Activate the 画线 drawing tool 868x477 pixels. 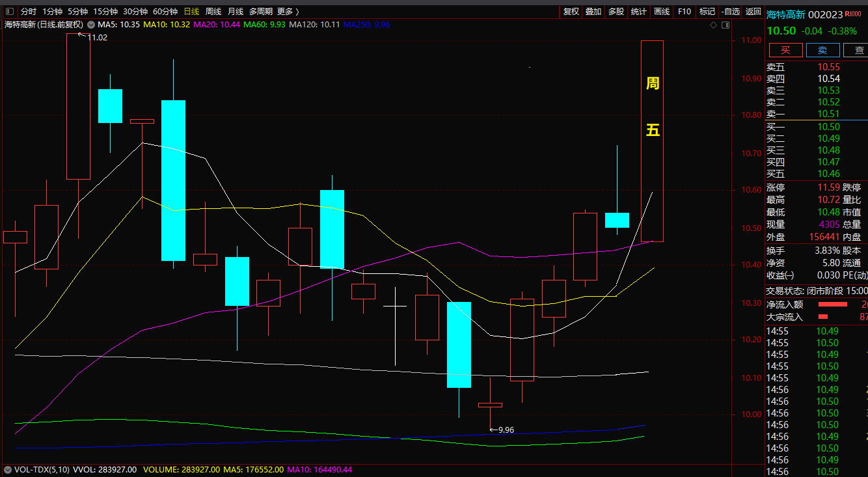tap(662, 12)
